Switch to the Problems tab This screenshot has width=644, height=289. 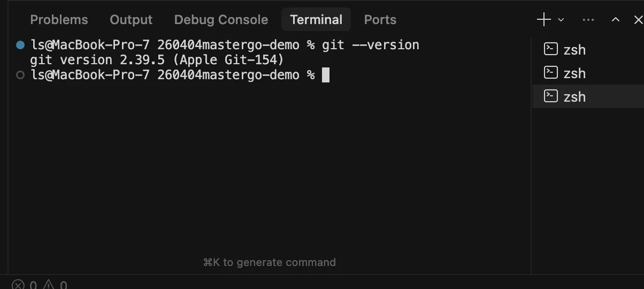[59, 20]
